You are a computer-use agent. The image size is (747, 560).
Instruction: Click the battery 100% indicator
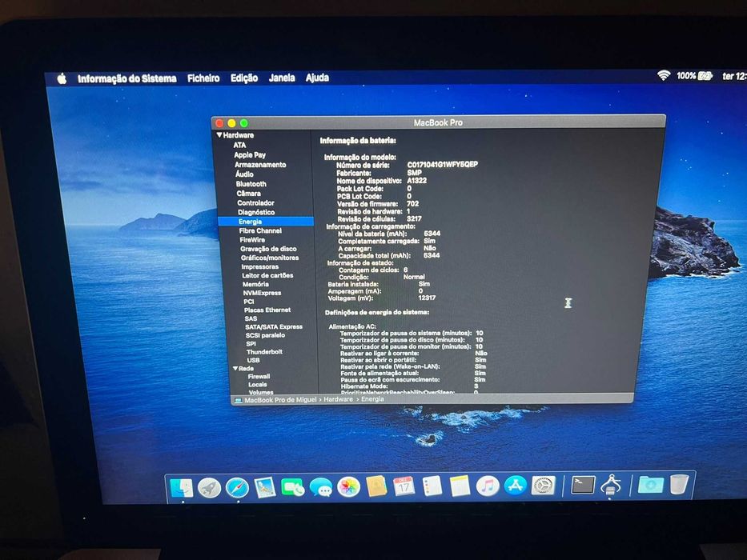point(694,76)
